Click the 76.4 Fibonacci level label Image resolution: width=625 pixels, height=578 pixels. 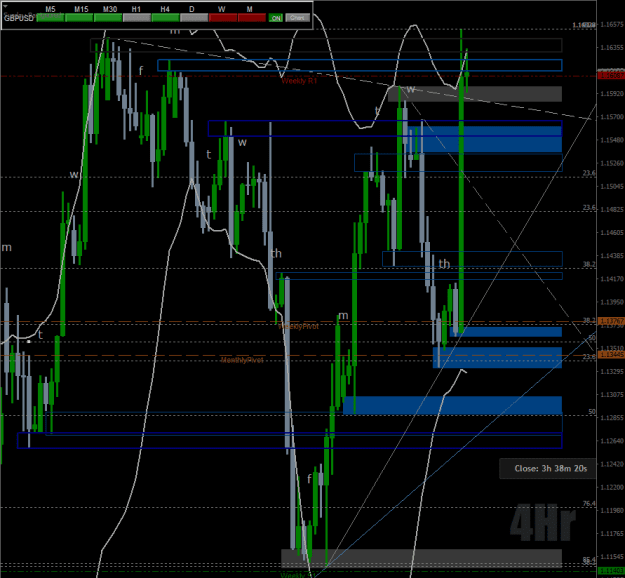coord(589,503)
